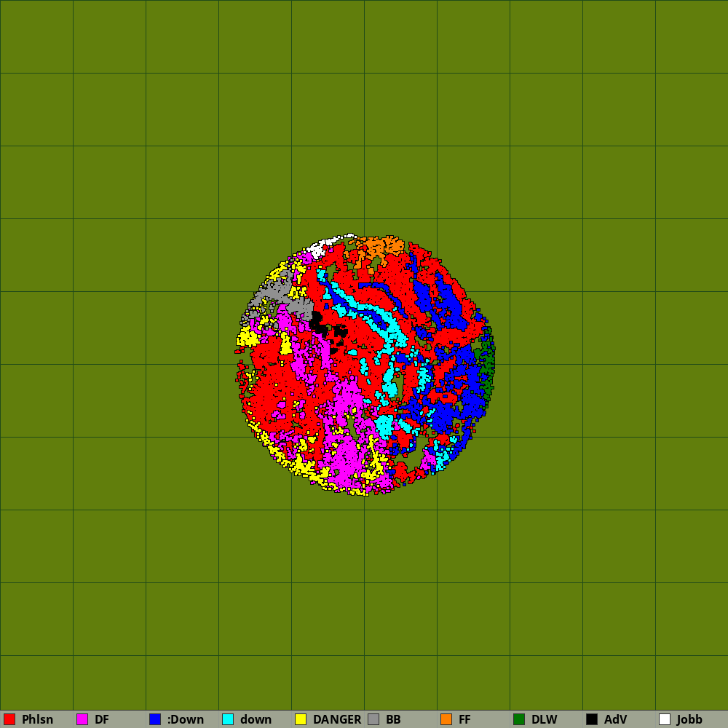Select the "DLW" player label

coord(544,719)
